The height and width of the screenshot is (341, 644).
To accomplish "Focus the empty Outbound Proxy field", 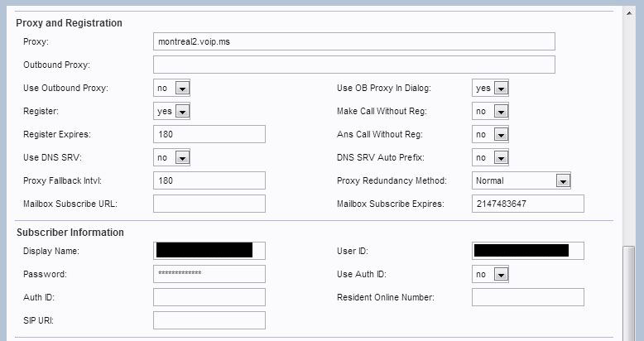I will point(353,65).
